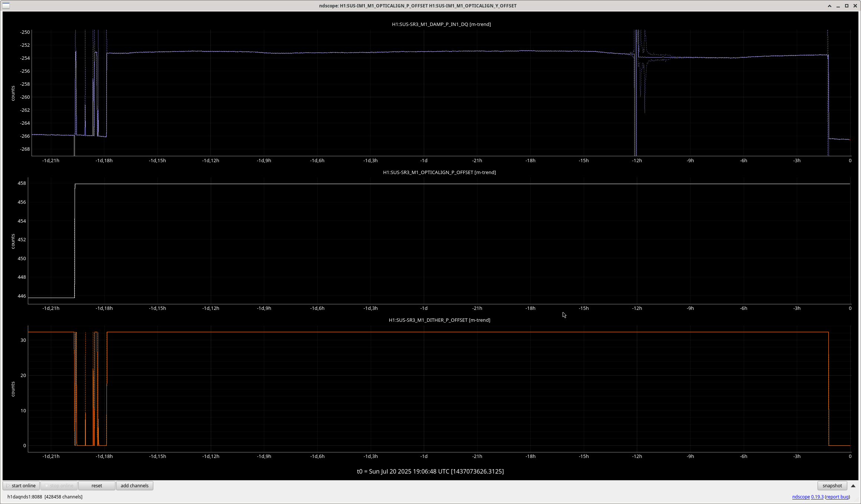
Task: Shade window using title bar up-arrow icon
Action: [x=829, y=6]
